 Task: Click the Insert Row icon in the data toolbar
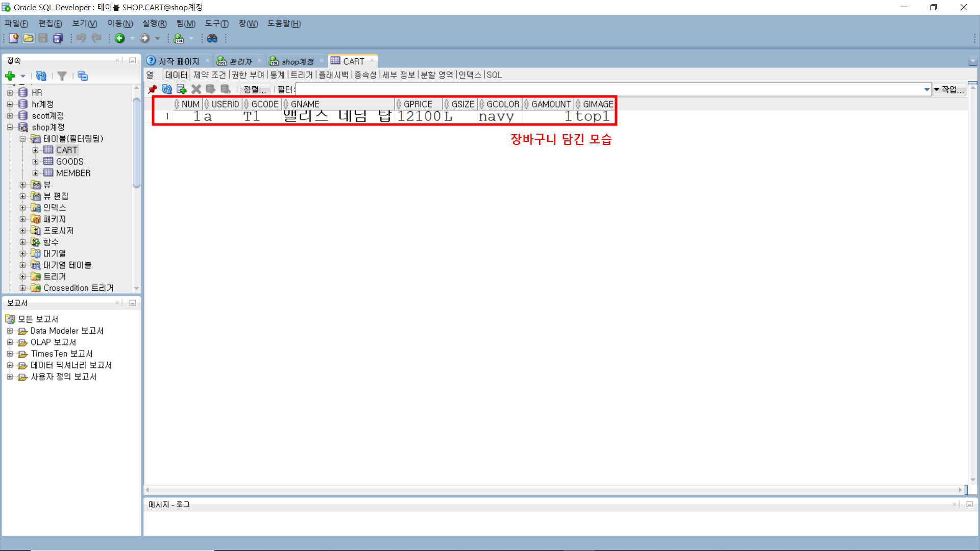point(181,89)
